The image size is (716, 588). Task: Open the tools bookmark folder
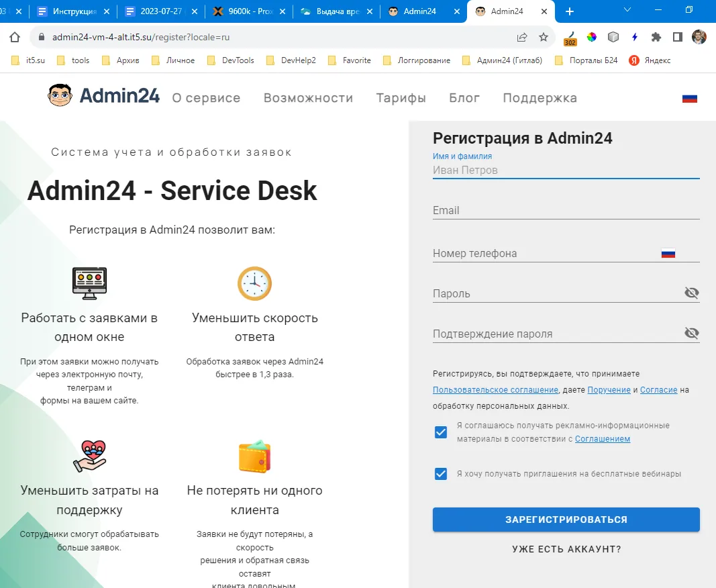(74, 60)
